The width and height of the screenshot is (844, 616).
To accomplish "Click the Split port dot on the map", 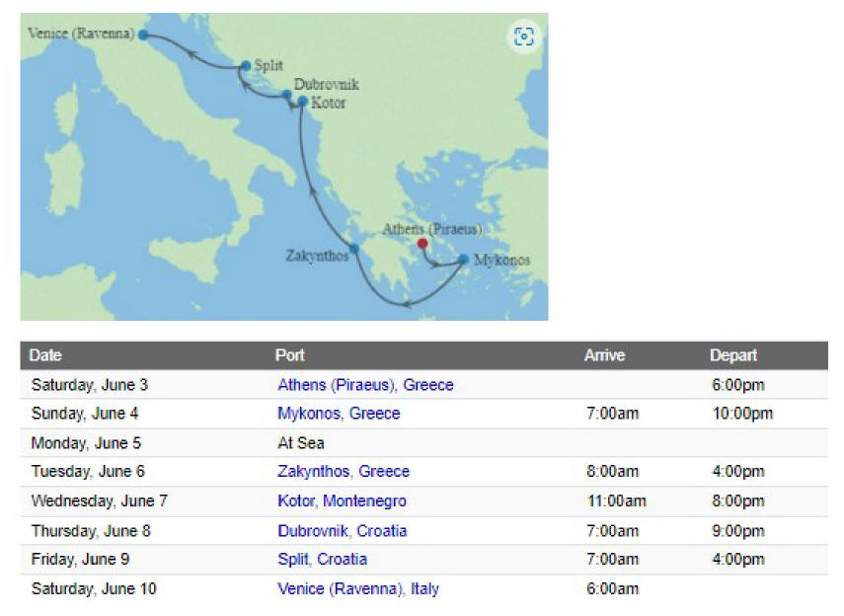I will 246,66.
